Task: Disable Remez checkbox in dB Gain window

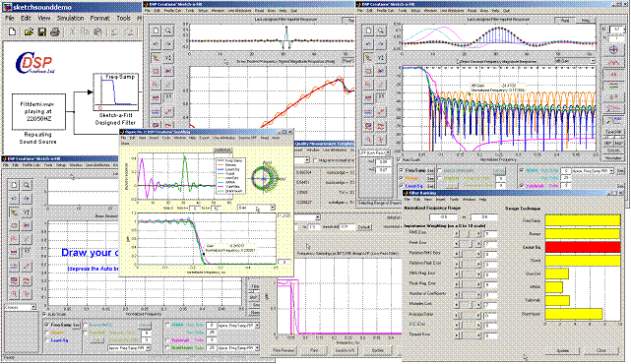Action: [x=402, y=178]
